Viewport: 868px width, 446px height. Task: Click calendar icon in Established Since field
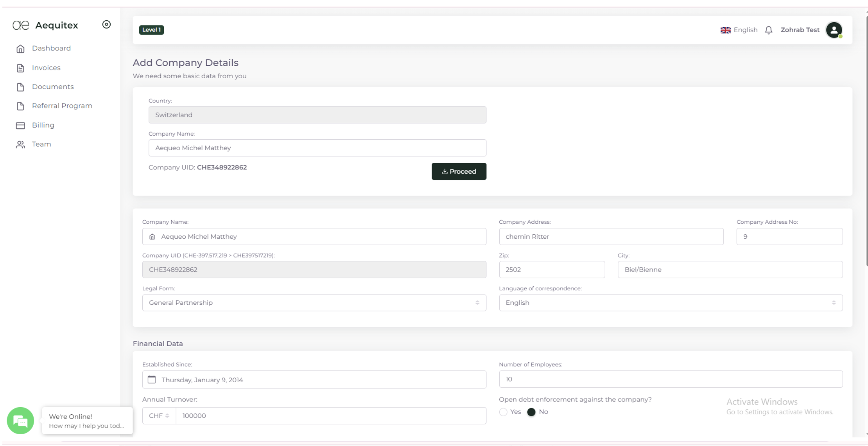[x=152, y=379]
